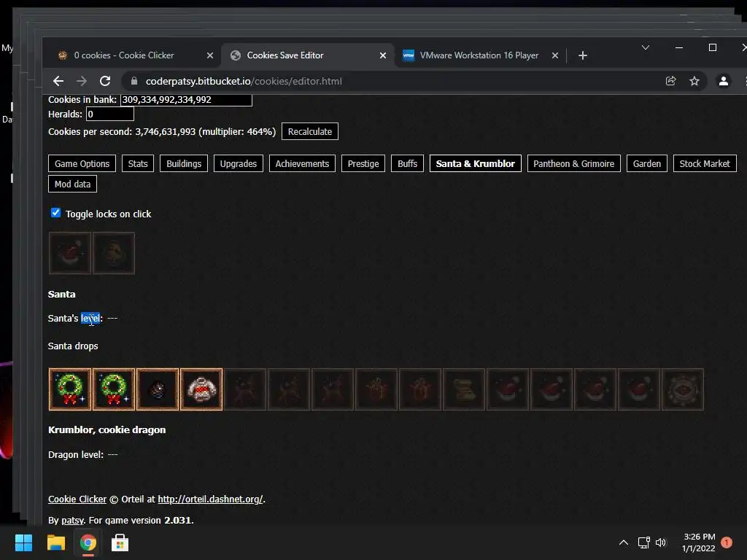Unlock the first locked reindeer Santa drop
Screen dimensions: 747x560
click(245, 389)
